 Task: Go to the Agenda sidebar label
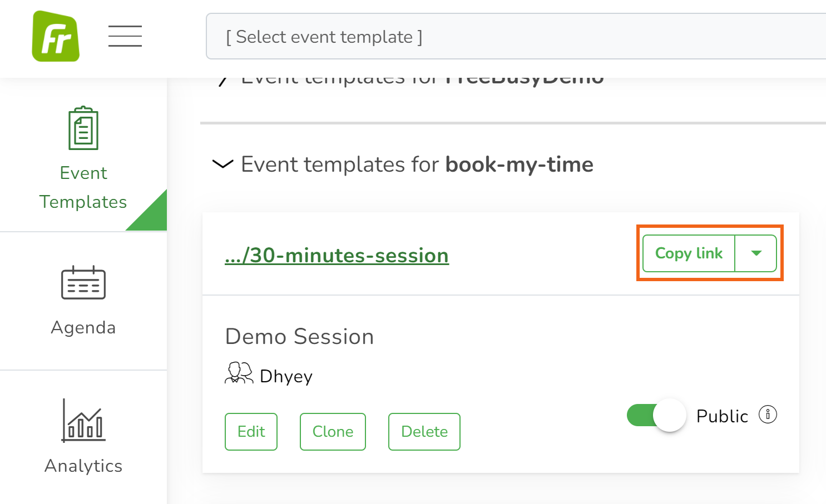[83, 327]
